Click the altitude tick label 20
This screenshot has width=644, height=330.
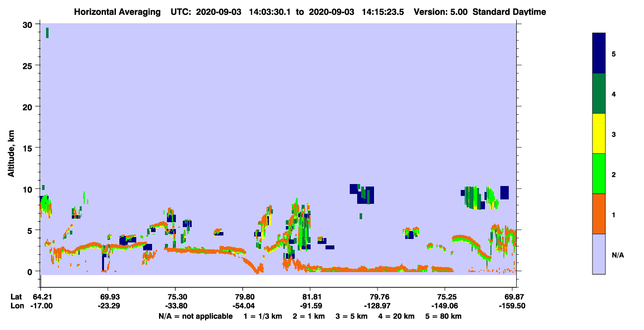pyautogui.click(x=28, y=106)
